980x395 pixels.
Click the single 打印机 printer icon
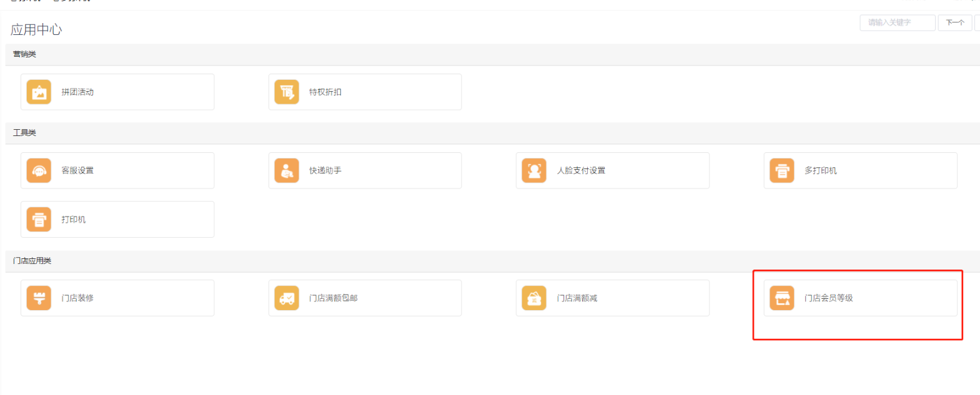coord(39,220)
